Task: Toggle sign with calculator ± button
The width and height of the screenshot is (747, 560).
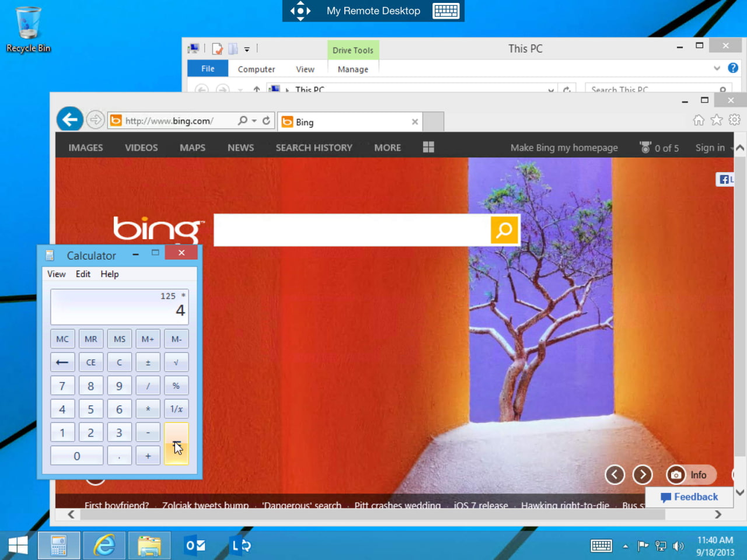Action: [x=148, y=362]
